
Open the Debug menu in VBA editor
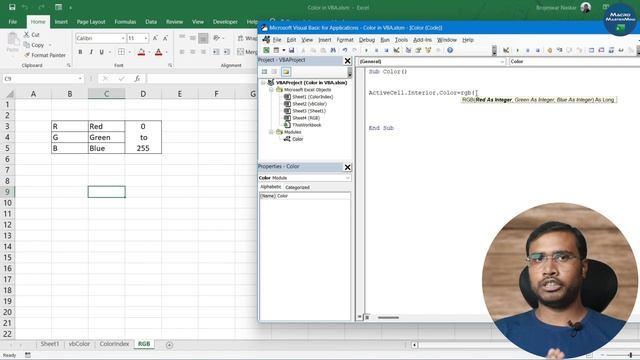(x=367, y=40)
